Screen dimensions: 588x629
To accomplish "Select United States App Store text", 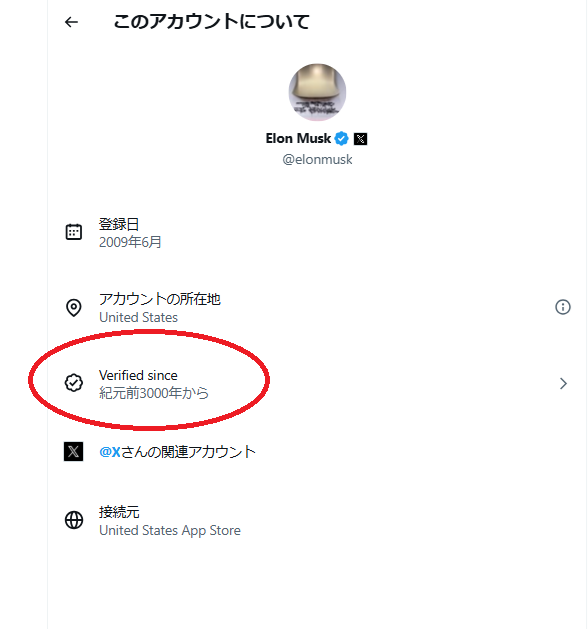I will (x=170, y=530).
